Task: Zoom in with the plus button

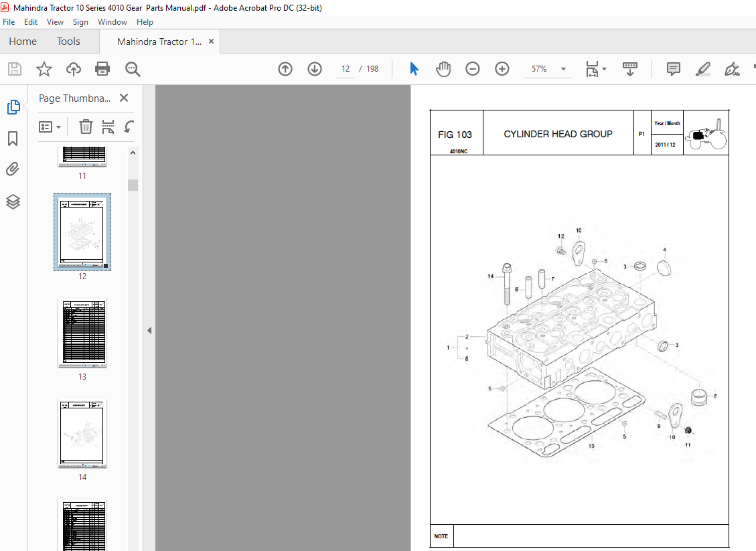Action: pos(502,69)
